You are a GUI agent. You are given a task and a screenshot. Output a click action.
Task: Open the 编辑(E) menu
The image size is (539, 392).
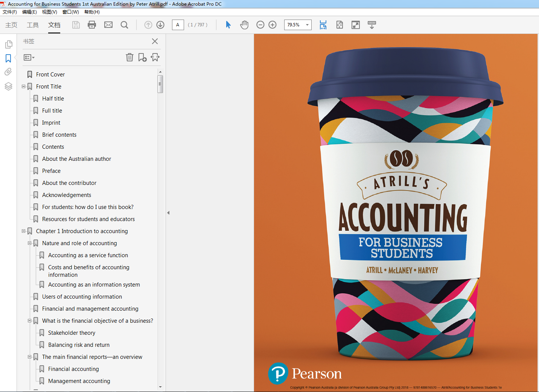click(29, 12)
